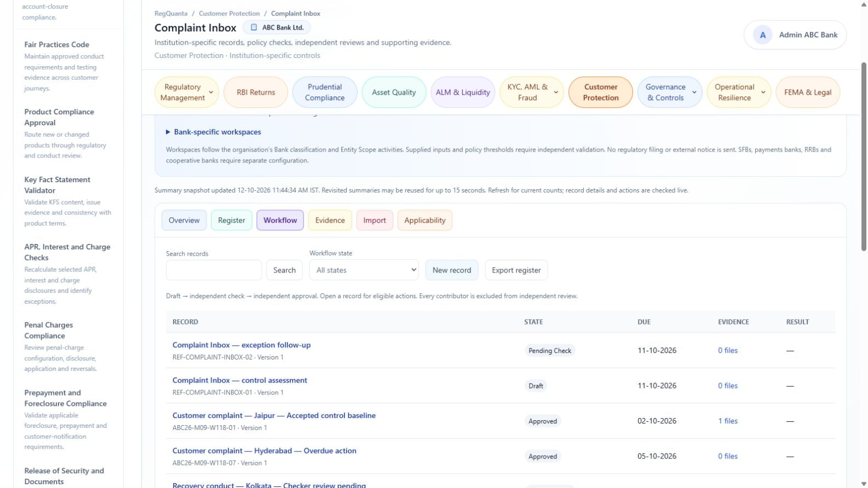Click the due date 02-10-2026
The width and height of the screenshot is (868, 488).
point(657,421)
